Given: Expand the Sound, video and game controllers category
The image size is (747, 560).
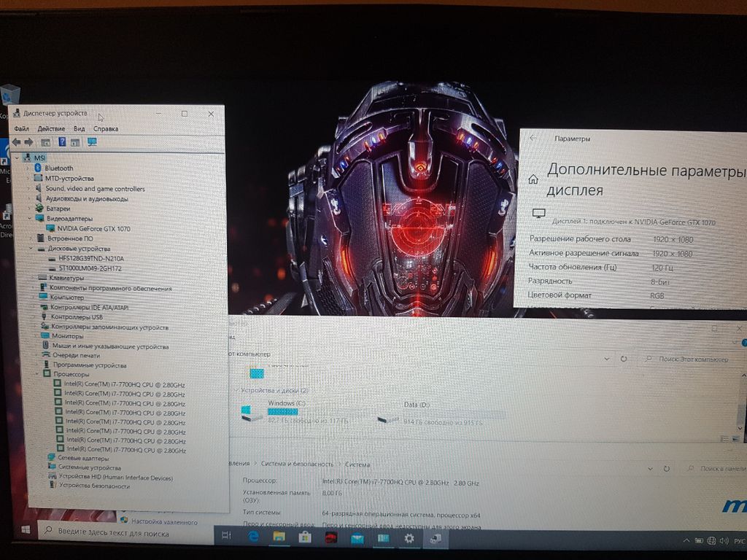Looking at the screenshot, I should click(x=28, y=189).
